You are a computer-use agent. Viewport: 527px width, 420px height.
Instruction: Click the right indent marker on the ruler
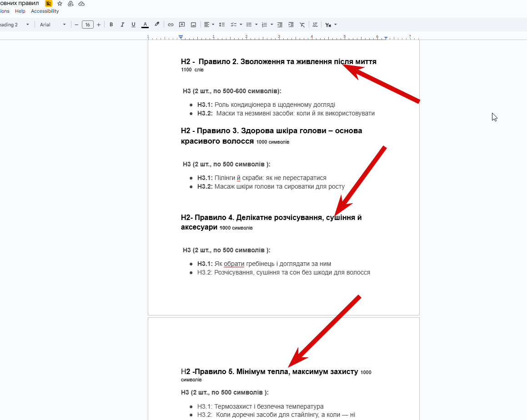[386, 38]
